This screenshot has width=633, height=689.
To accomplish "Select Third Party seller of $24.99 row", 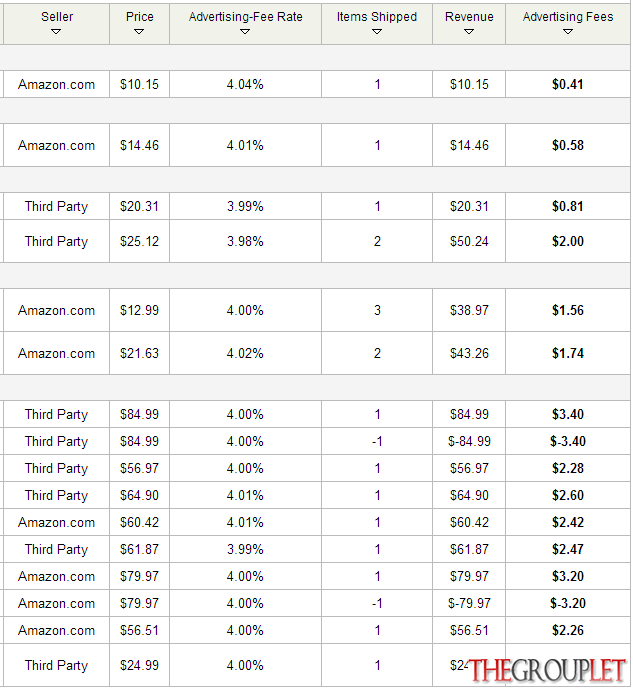I will pos(56,665).
